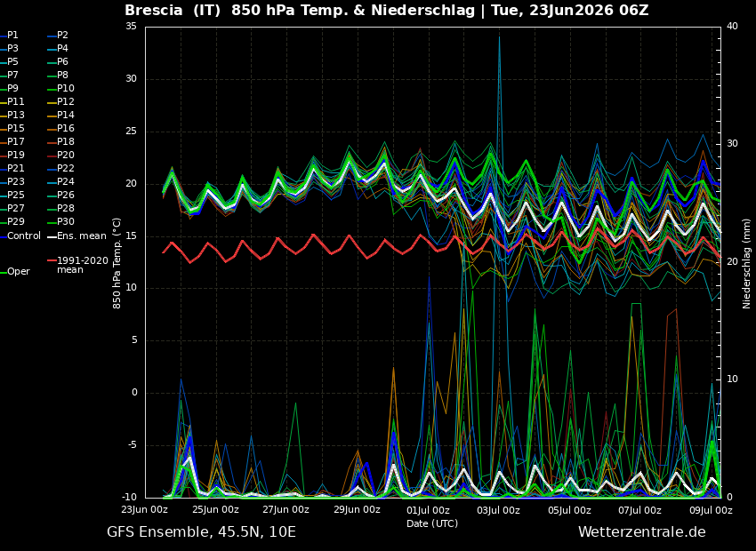Select the "Date (UTC)" axis title

coord(432,523)
